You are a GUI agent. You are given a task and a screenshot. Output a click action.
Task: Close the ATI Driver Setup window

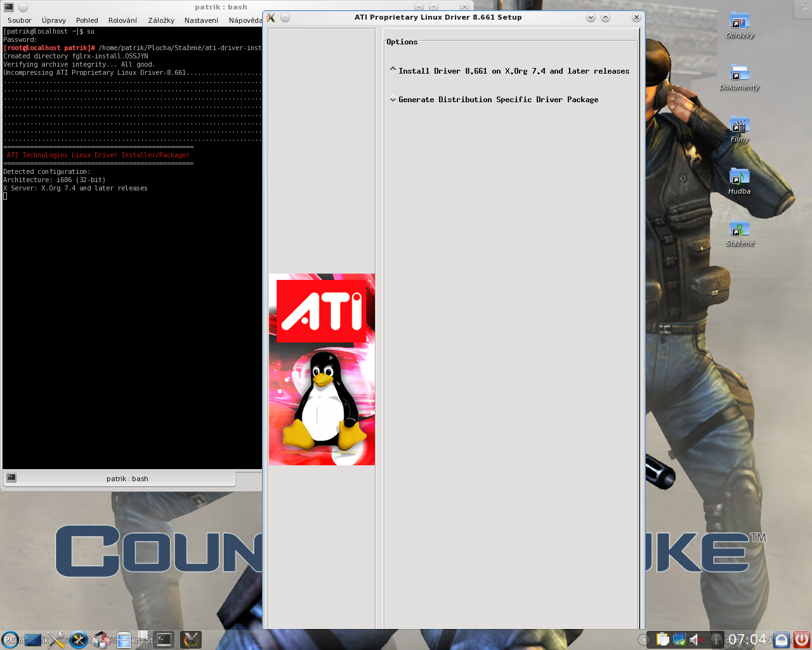click(x=636, y=18)
